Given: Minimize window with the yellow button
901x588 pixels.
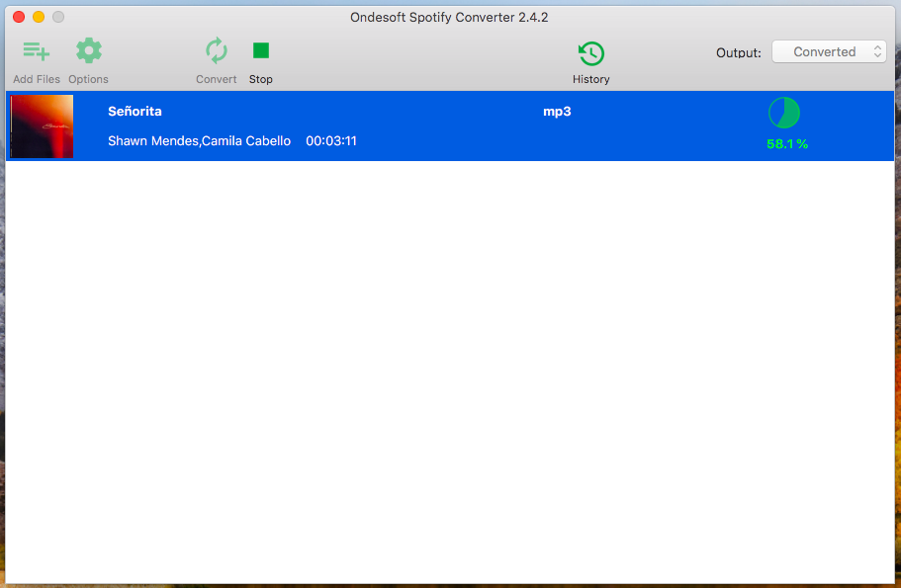Looking at the screenshot, I should 39,17.
